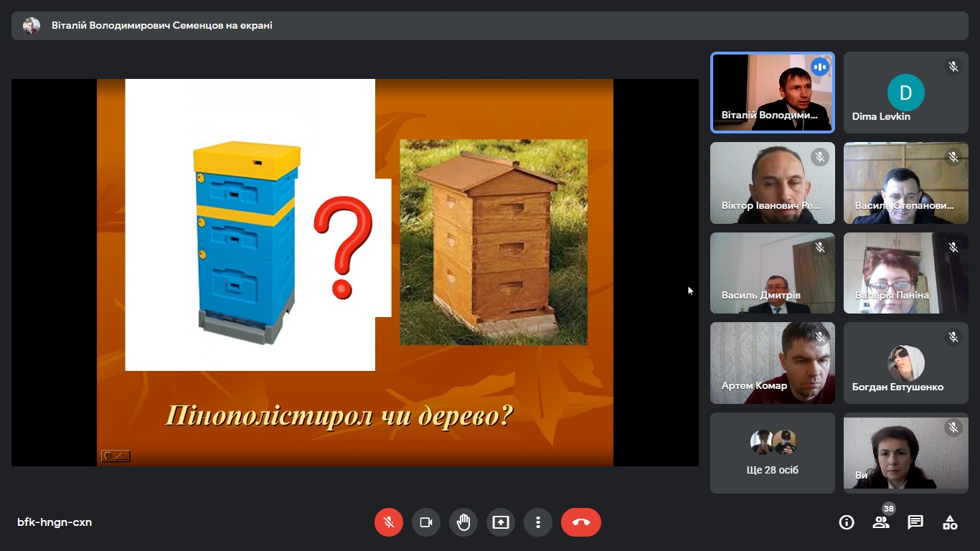Start presenting your screen

coord(501,522)
